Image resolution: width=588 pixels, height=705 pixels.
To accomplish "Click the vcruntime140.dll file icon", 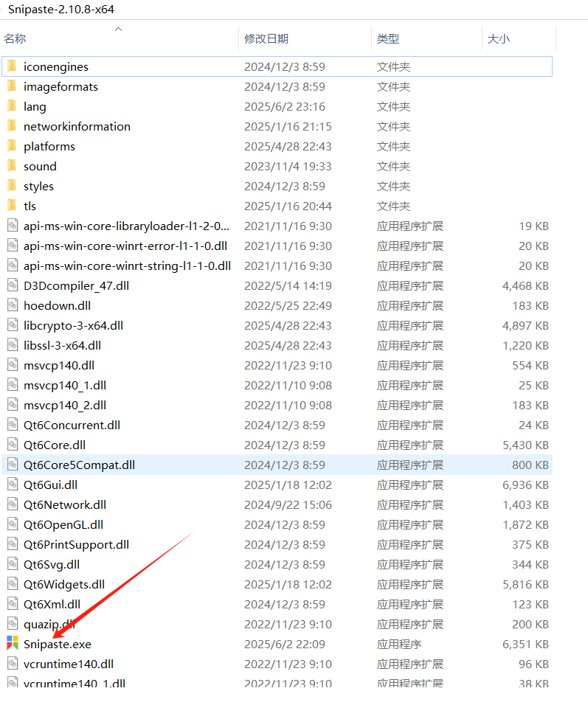I will point(13,664).
